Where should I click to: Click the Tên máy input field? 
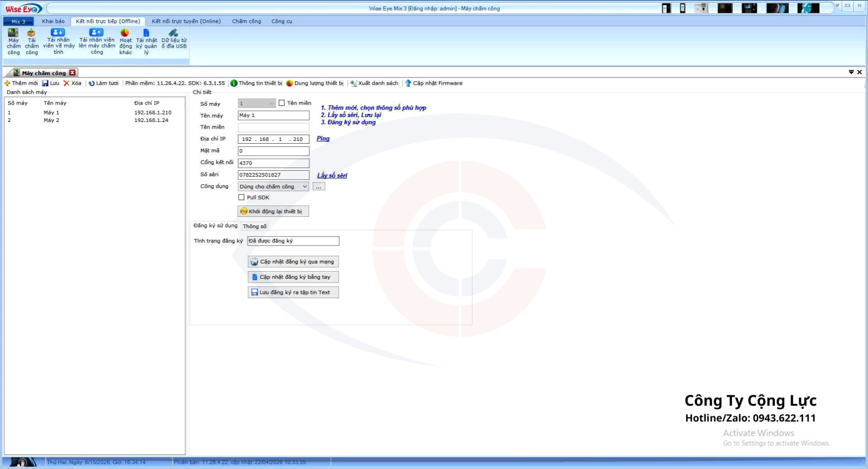tap(273, 115)
